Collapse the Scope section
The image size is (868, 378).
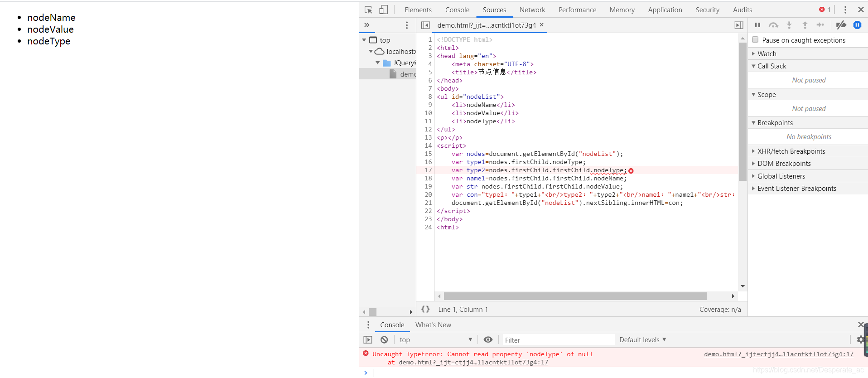(x=808, y=94)
